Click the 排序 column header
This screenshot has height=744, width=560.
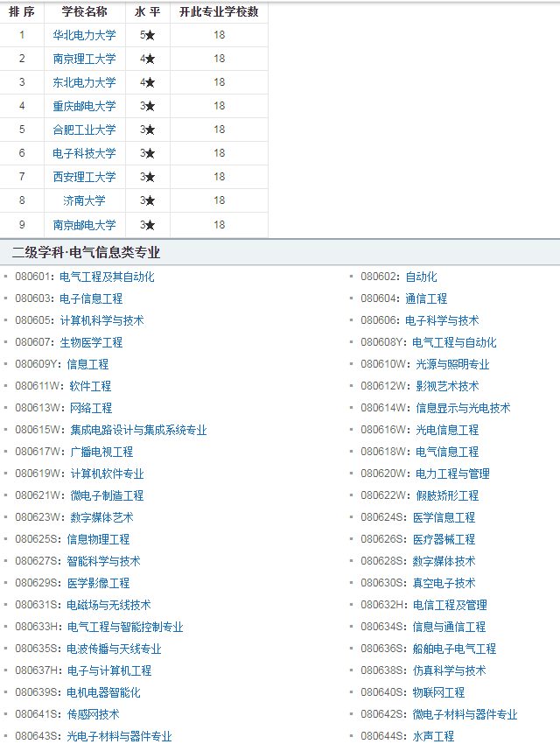22,12
